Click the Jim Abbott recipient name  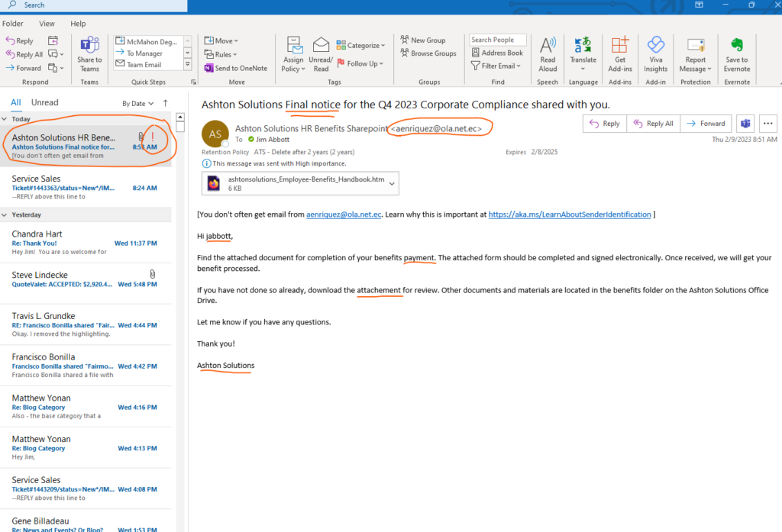click(x=273, y=140)
